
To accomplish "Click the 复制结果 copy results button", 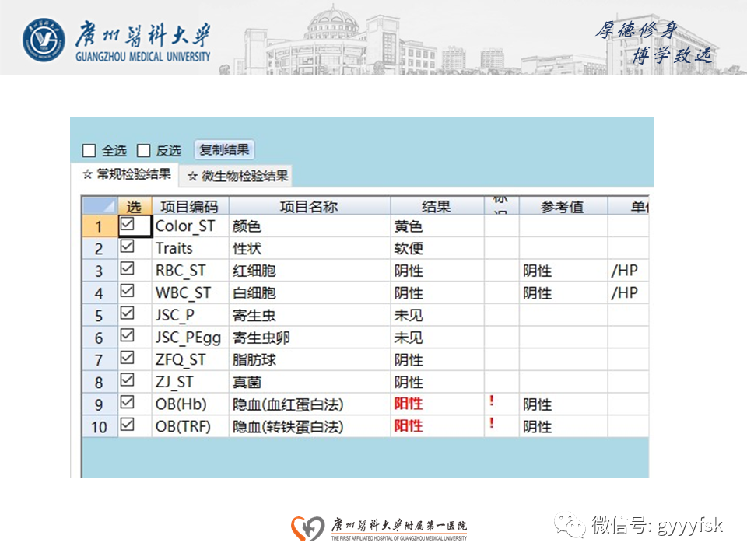I will 224,149.
